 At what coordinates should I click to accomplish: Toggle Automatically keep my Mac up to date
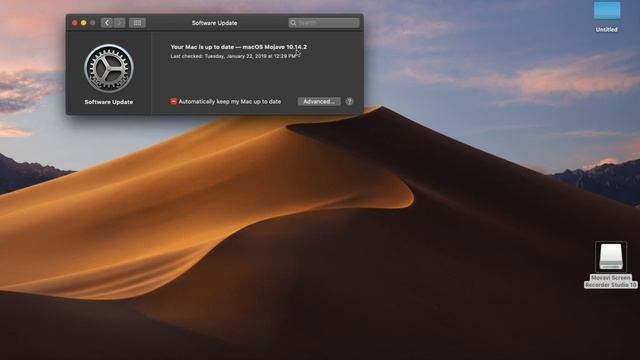(x=173, y=102)
